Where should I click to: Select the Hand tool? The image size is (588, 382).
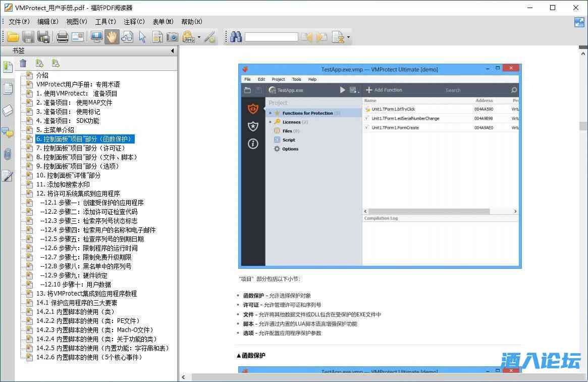tap(112, 37)
